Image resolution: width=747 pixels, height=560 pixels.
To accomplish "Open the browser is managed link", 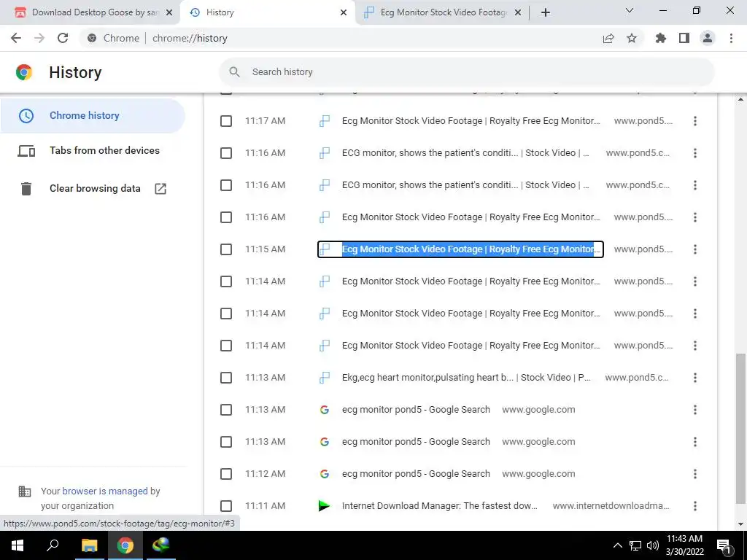I will click(x=105, y=491).
